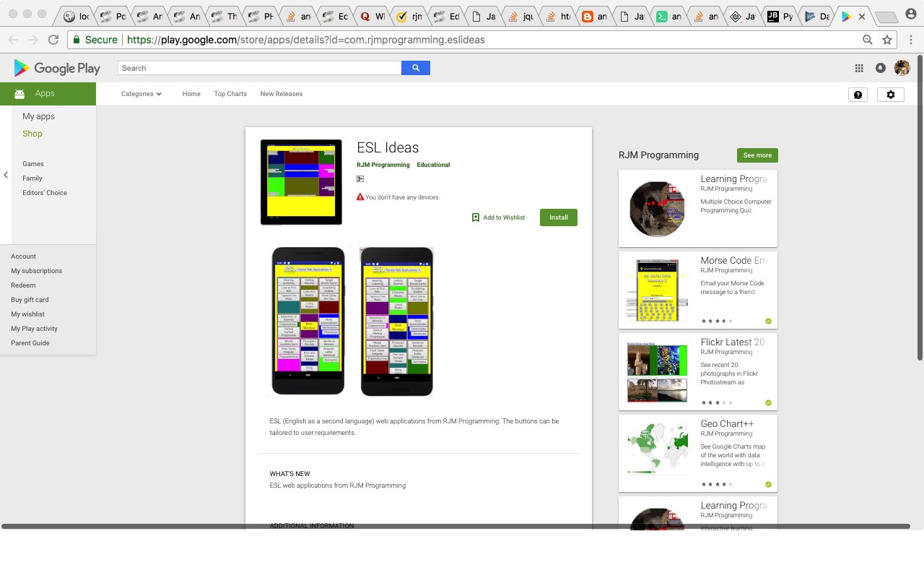
Task: Open the notifications bell icon
Action: point(881,68)
